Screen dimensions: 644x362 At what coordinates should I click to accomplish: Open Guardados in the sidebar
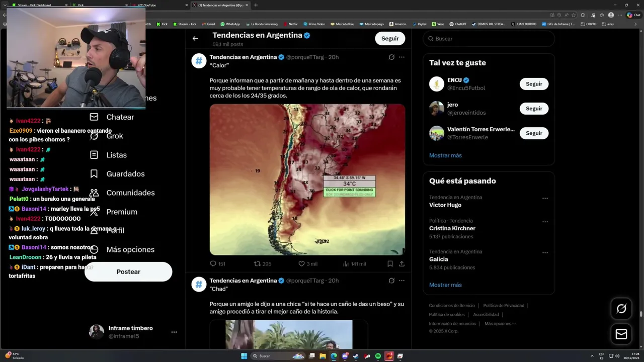(x=117, y=174)
